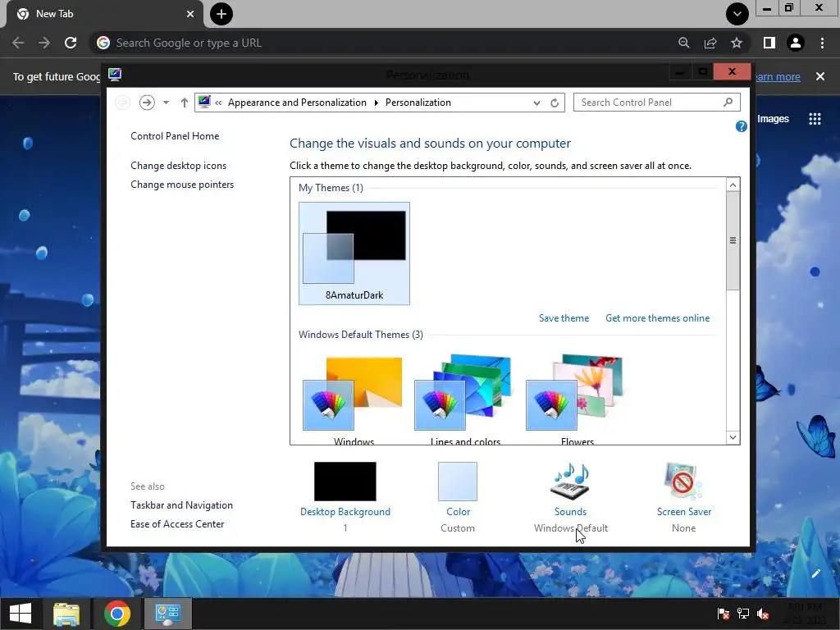Screen dimensions: 840x630
Task: Select the 8AmaturDark theme
Action: point(354,253)
